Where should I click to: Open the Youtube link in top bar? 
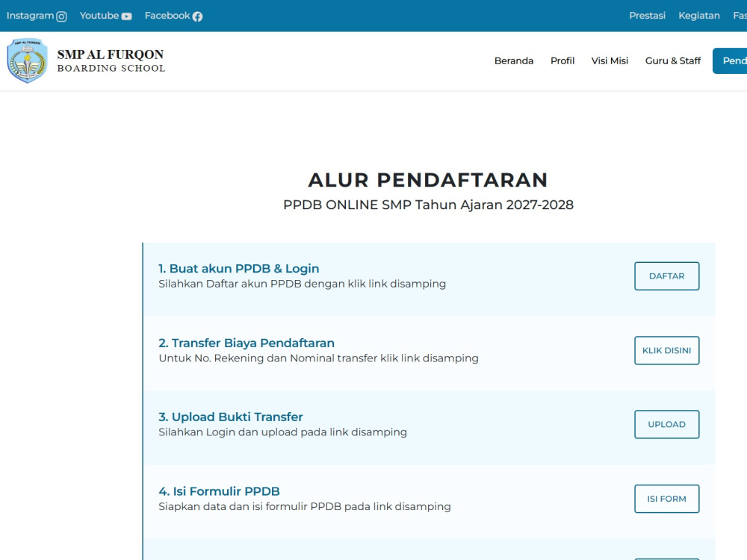coord(105,16)
